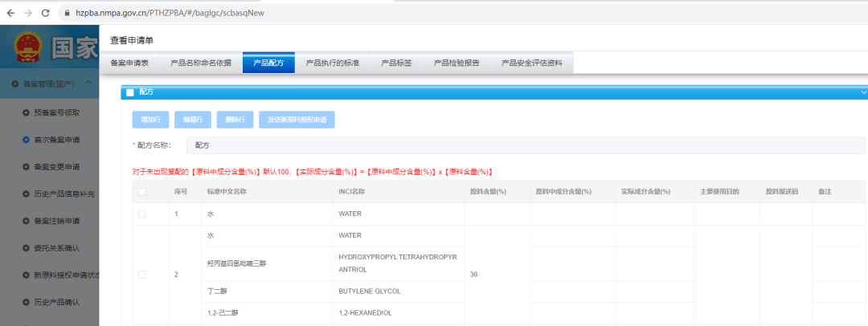Check the row 1 WATER checkbox
The height and width of the screenshot is (326, 868).
(141, 214)
